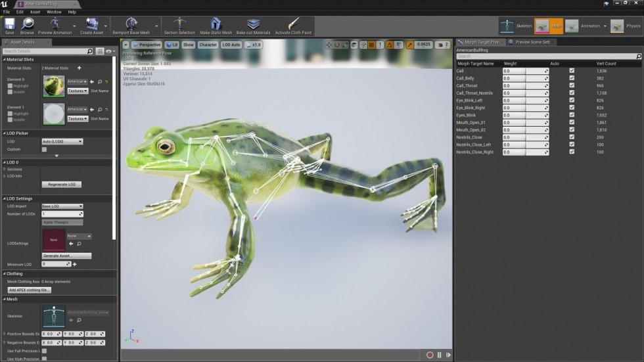644x362 pixels.
Task: Click the Generate Asset button
Action: (66, 256)
